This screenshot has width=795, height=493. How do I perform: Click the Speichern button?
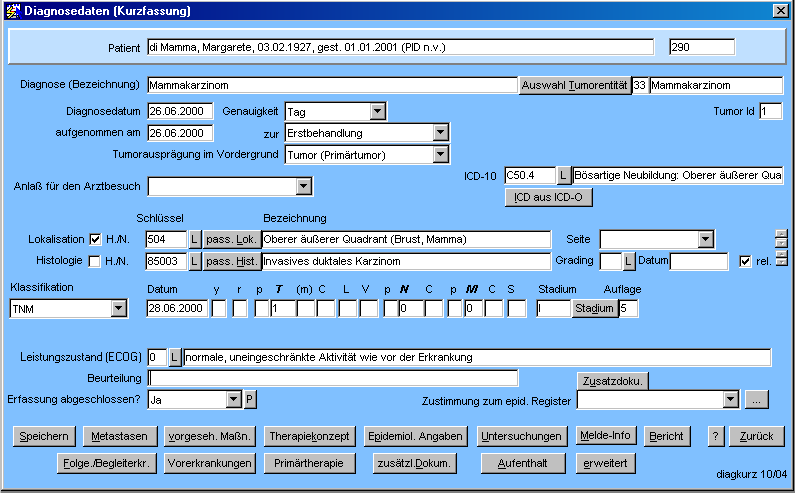(x=44, y=436)
